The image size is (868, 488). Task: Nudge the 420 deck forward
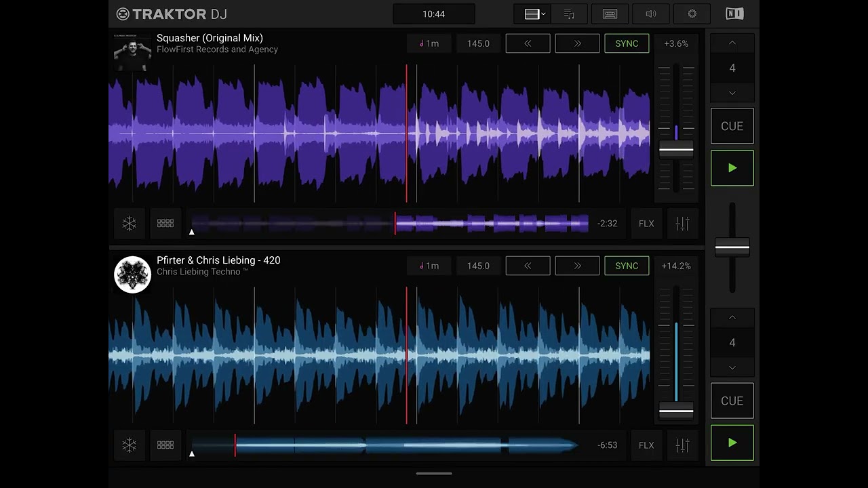(577, 266)
